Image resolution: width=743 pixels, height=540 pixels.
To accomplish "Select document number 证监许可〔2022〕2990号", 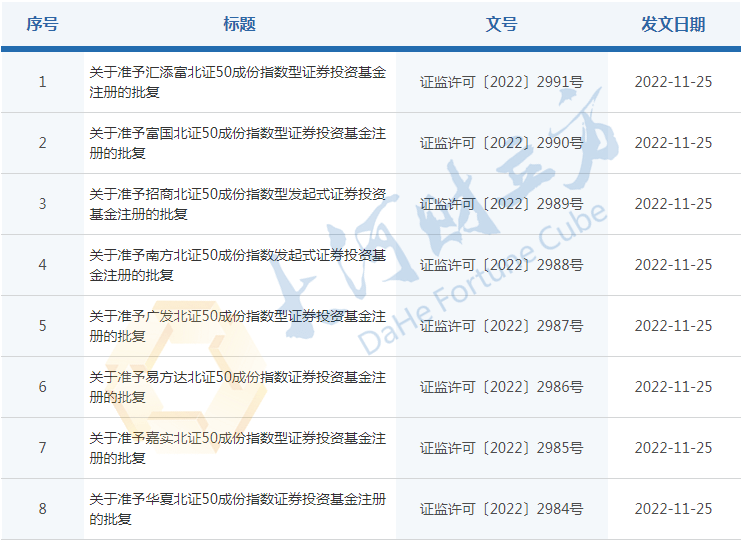I will pyautogui.click(x=501, y=143).
